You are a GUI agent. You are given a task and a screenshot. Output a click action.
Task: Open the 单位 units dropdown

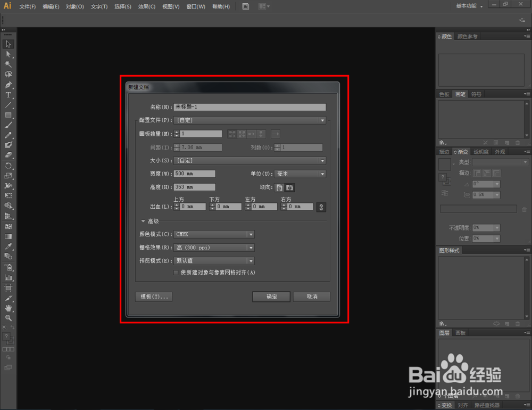click(x=300, y=174)
